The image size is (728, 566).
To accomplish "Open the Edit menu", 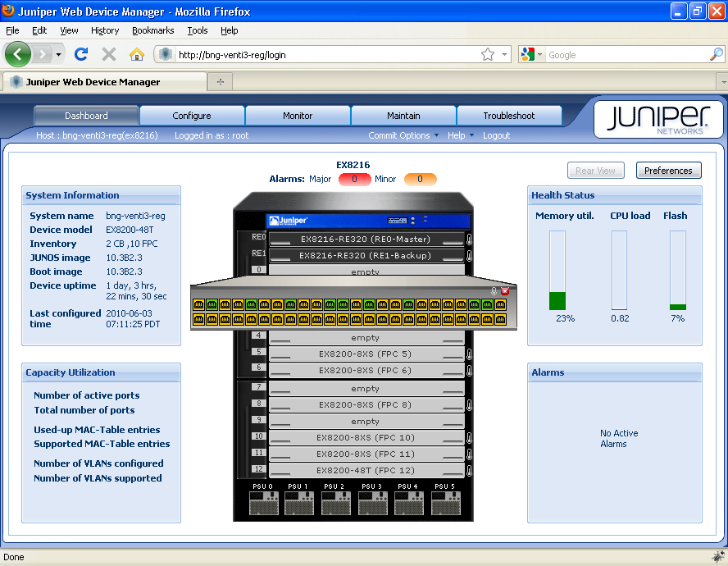I will pos(39,30).
